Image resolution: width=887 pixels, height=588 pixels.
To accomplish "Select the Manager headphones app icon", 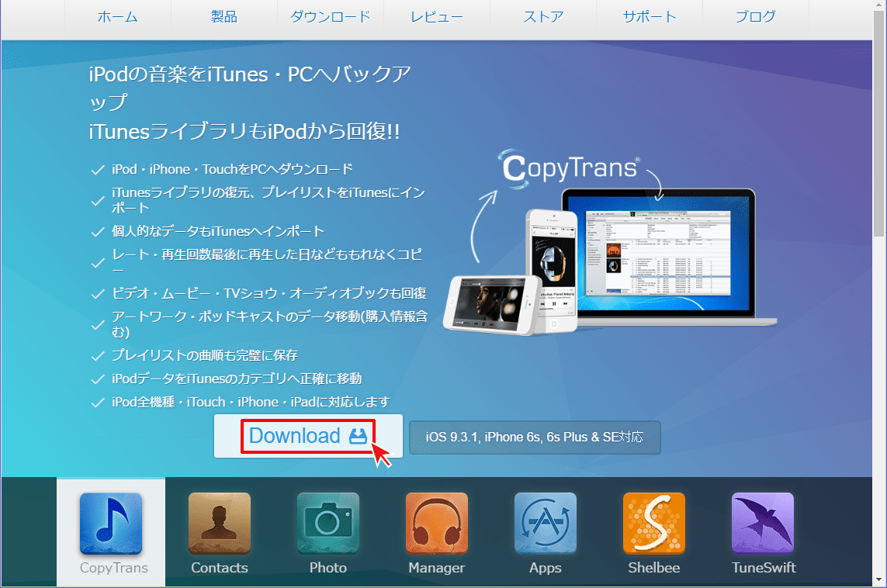I will coord(436,524).
